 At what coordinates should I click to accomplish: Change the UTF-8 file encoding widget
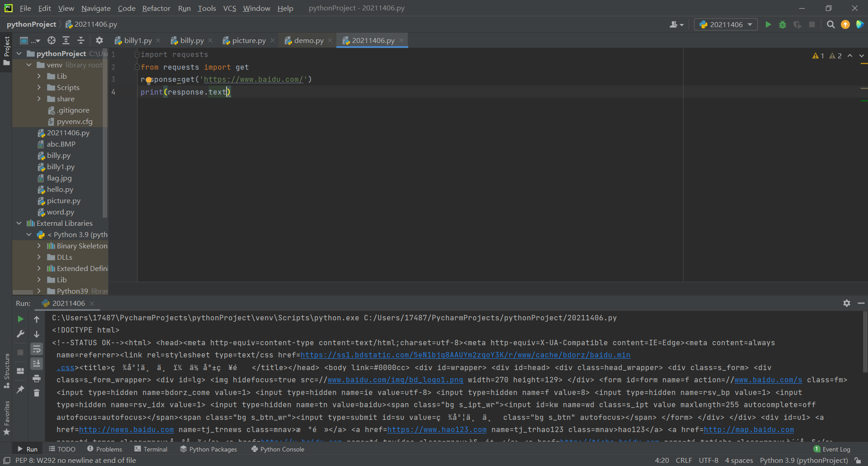[x=708, y=460]
